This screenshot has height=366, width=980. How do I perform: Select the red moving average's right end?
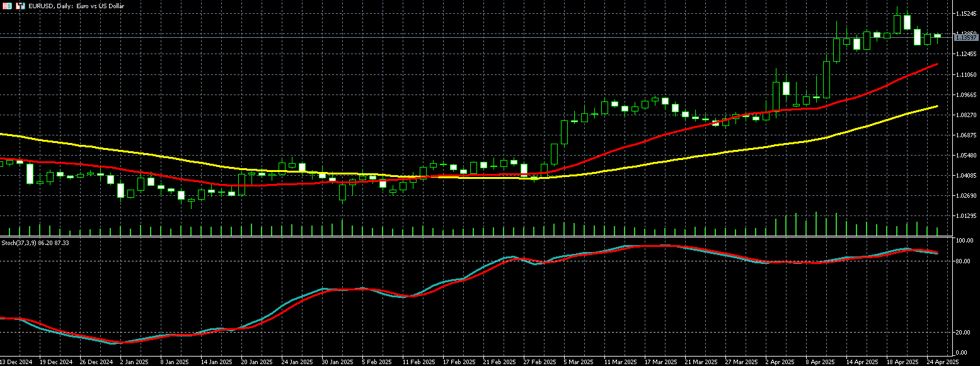937,64
